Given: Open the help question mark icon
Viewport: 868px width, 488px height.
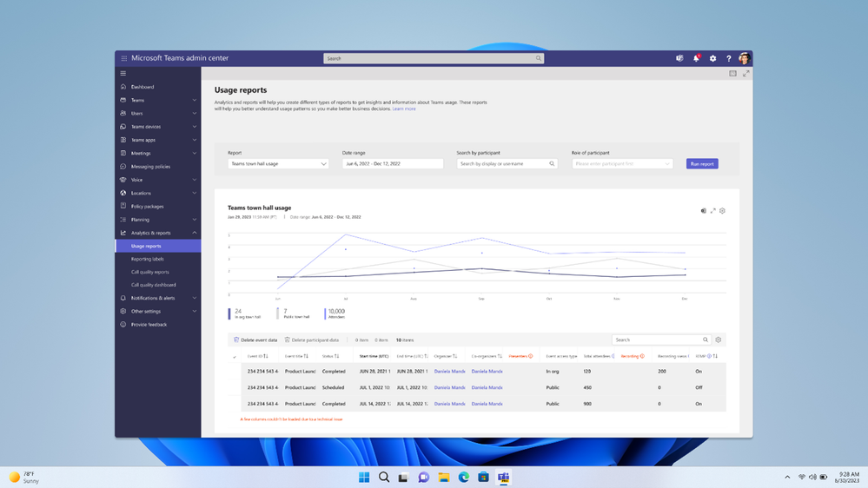Looking at the screenshot, I should pyautogui.click(x=728, y=58).
